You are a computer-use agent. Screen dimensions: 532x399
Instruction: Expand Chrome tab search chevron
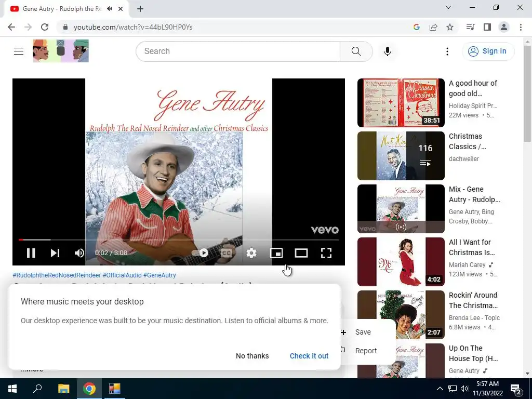(448, 7)
